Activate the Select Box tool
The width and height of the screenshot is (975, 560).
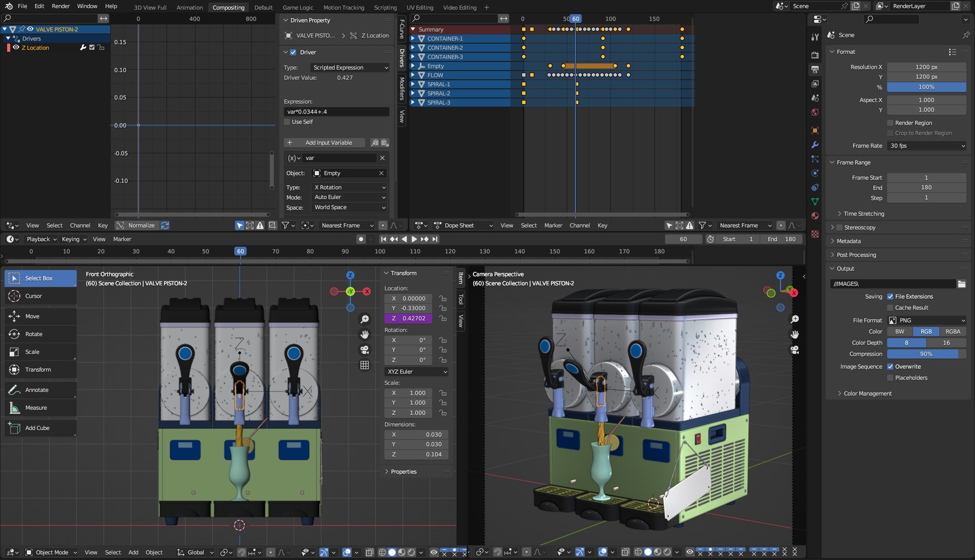[x=40, y=278]
